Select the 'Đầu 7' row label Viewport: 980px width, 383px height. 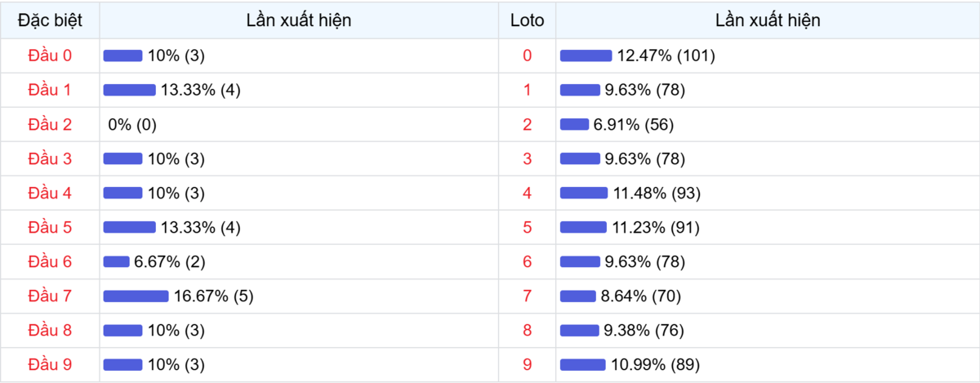click(x=50, y=296)
